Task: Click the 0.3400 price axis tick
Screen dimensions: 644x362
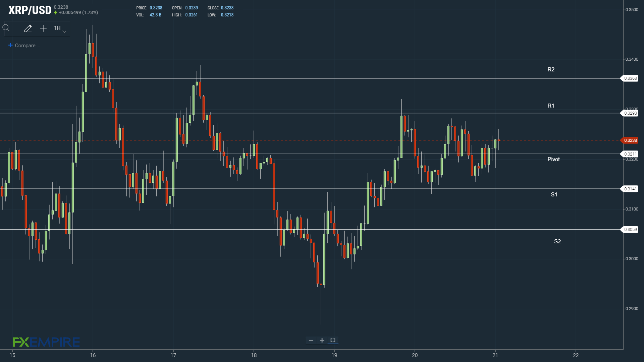Action: point(632,59)
